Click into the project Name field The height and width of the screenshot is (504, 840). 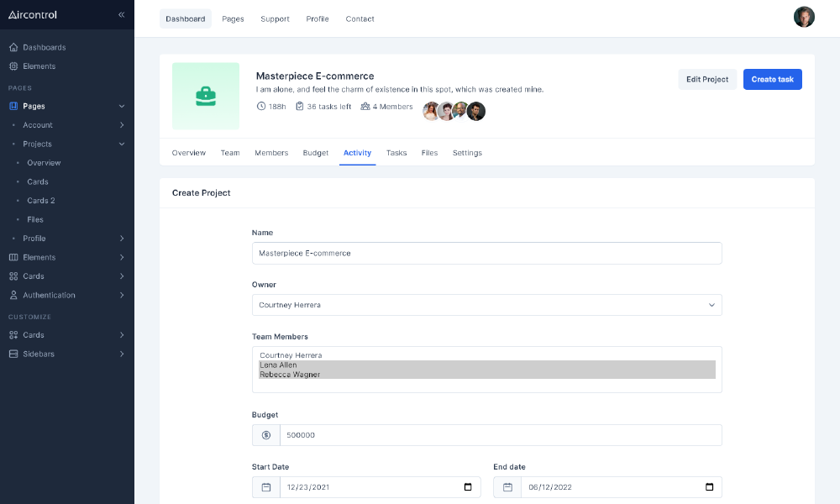click(x=486, y=253)
